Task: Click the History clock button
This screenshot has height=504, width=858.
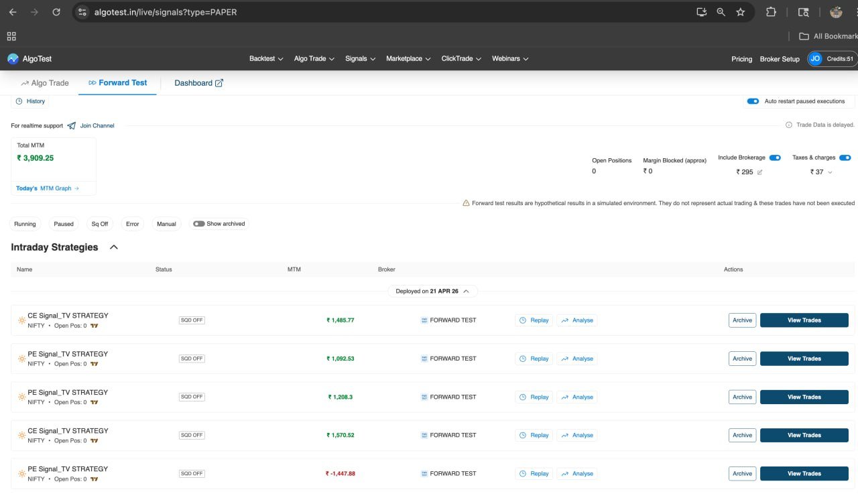Action: click(x=30, y=101)
